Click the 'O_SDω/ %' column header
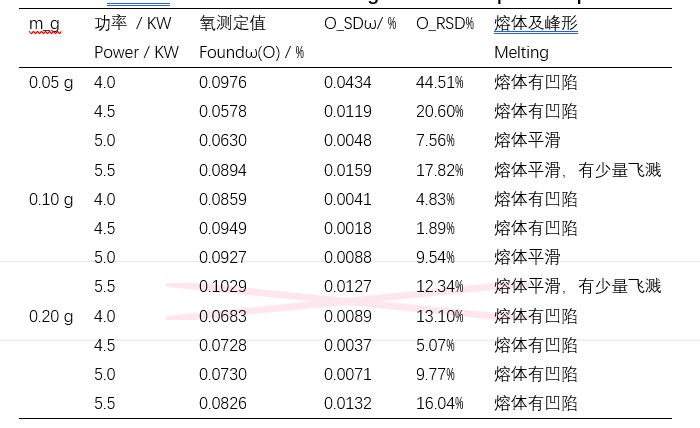This screenshot has height=428, width=700. point(360,24)
